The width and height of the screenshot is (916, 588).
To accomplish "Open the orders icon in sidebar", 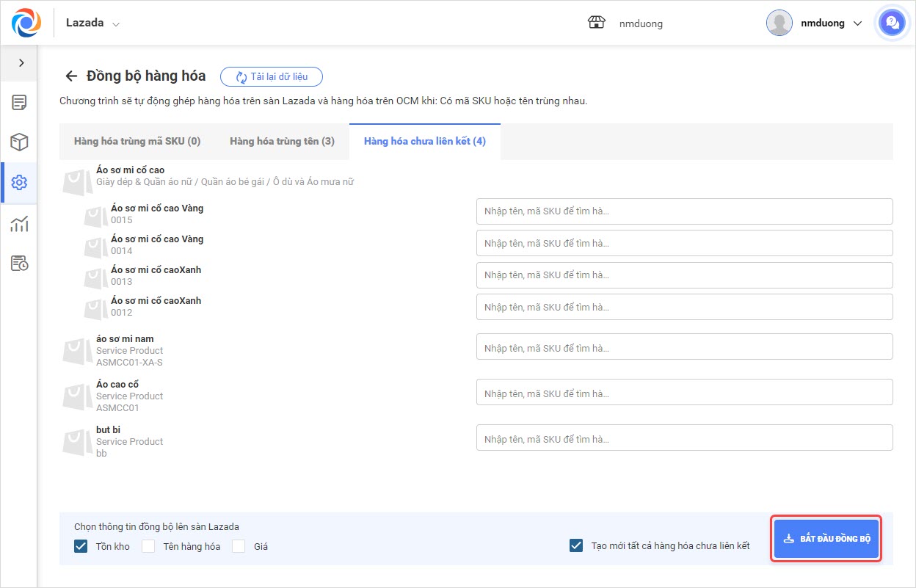I will [19, 103].
